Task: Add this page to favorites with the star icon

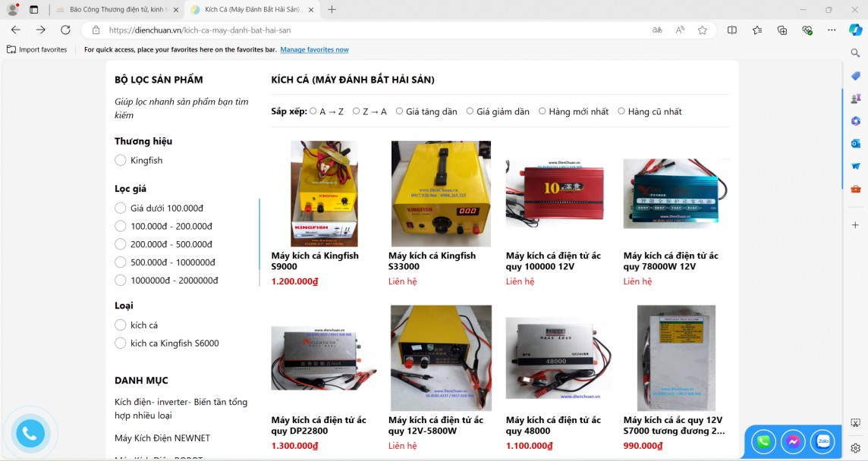Action: point(703,30)
